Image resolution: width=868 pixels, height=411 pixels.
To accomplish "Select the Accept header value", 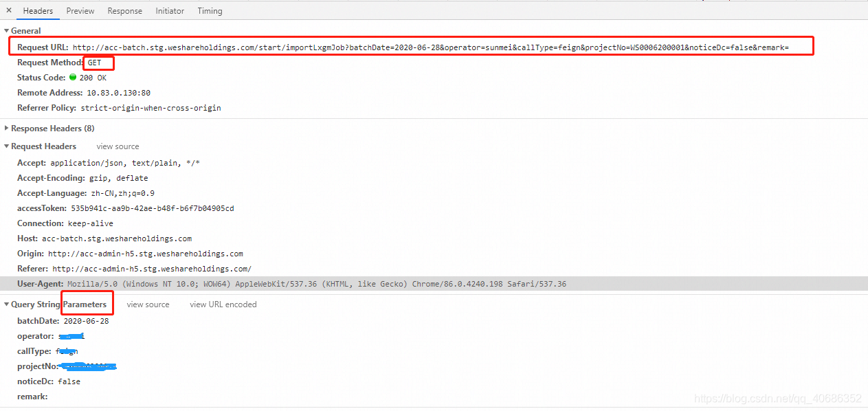I will (x=125, y=163).
